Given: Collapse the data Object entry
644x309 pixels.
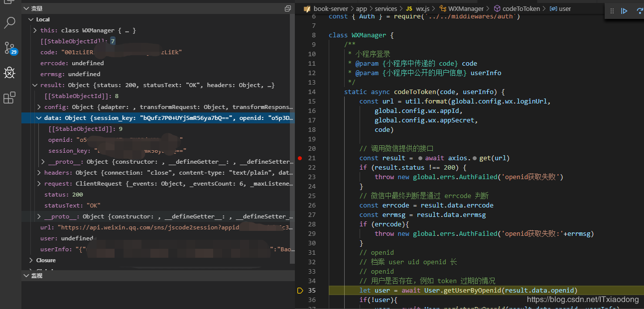Looking at the screenshot, I should point(39,118).
